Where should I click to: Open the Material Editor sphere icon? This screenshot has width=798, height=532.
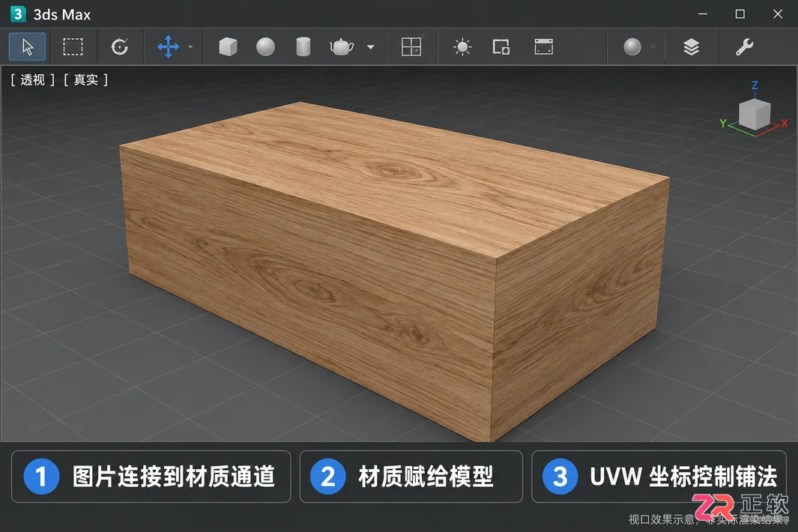click(x=632, y=47)
